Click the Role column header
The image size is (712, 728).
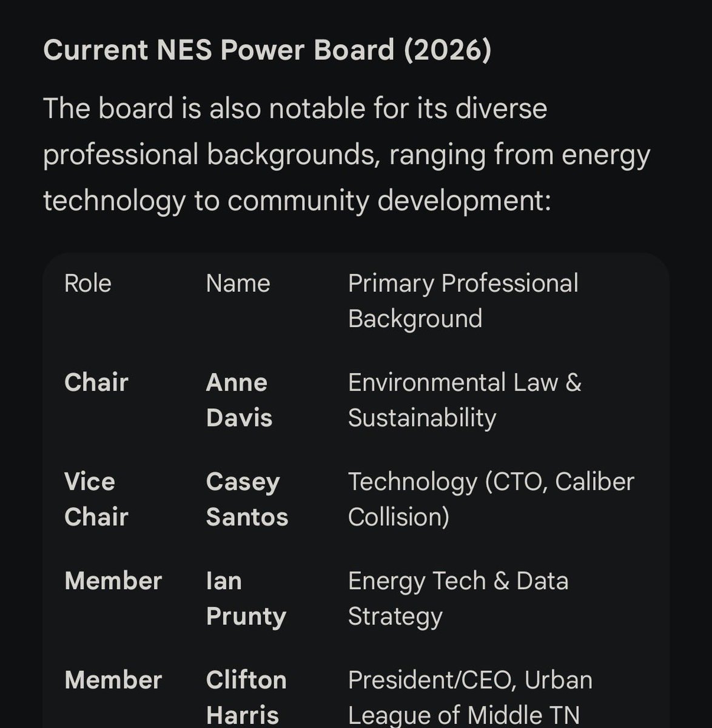point(88,283)
